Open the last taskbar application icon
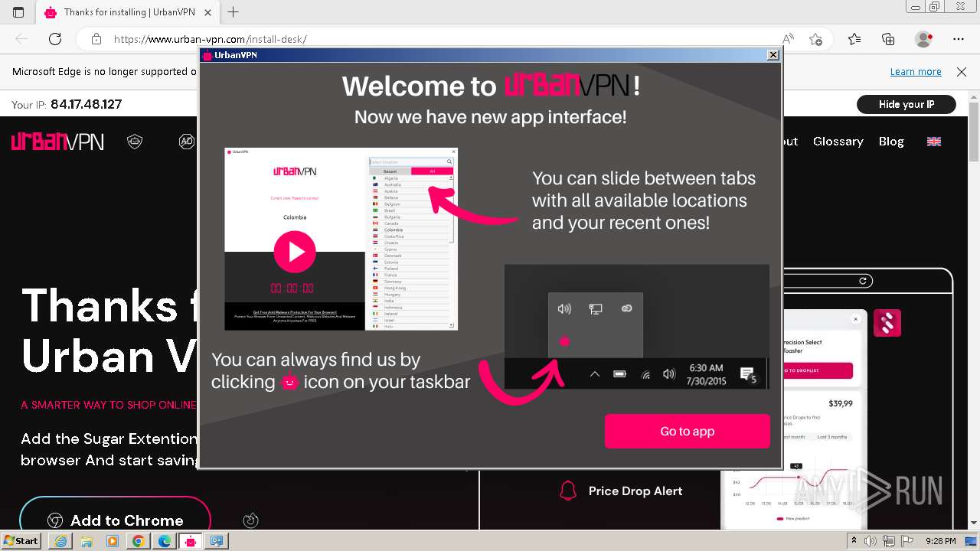 217,541
